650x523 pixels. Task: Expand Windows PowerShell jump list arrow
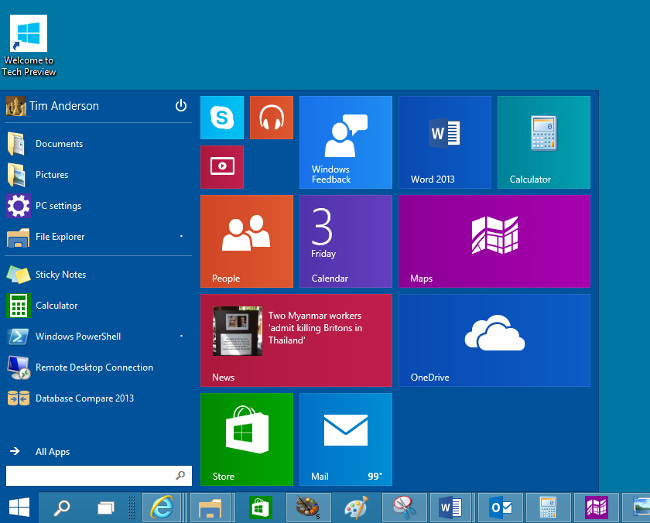pos(181,336)
